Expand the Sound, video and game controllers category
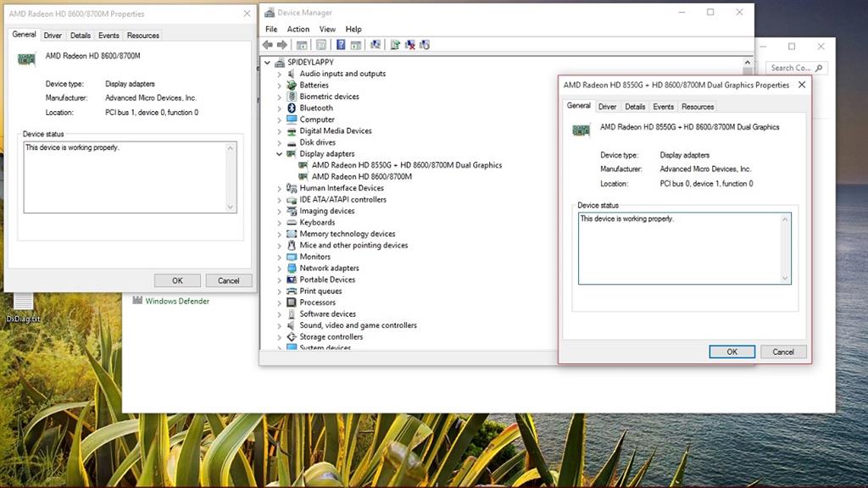Image resolution: width=868 pixels, height=488 pixels. [x=280, y=325]
